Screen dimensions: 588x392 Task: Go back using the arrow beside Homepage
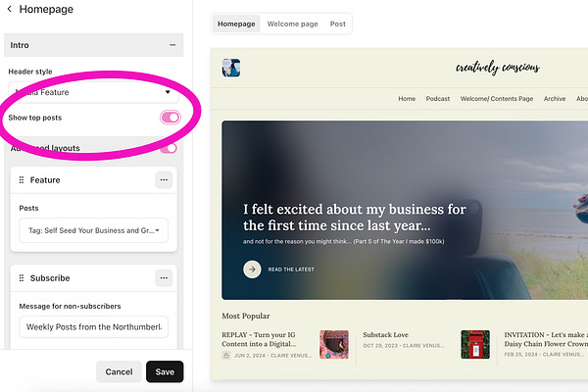coord(10,9)
